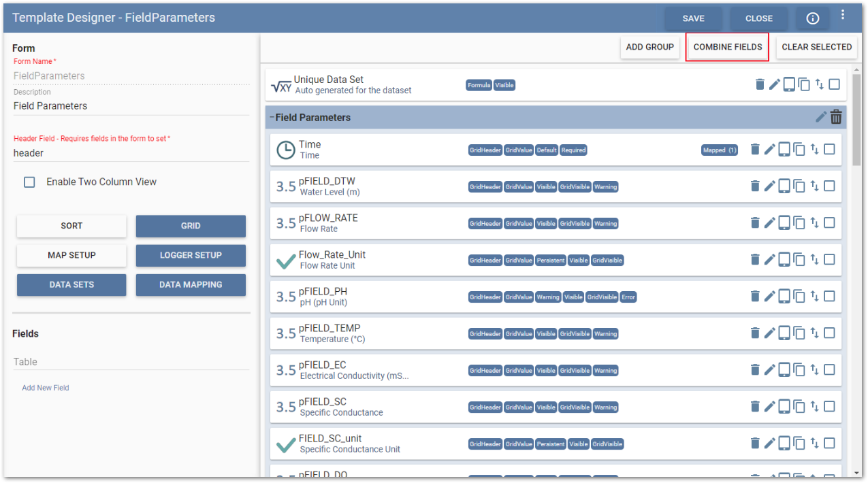Select the pFIELD_EC row checkbox
The image size is (868, 483).
pyautogui.click(x=829, y=369)
